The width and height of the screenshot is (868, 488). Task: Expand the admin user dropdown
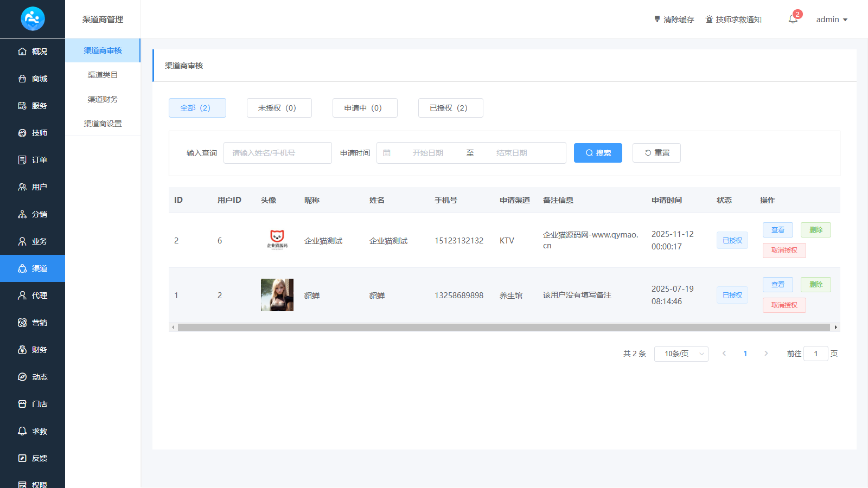pos(832,20)
